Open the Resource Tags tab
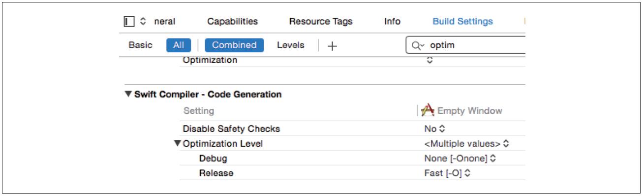 321,22
